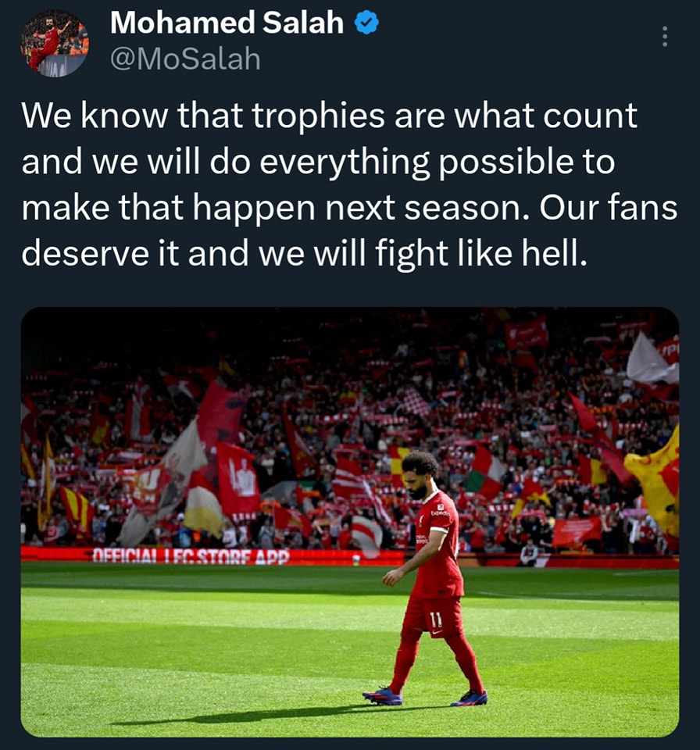Click the player's blue boots in the photo
This screenshot has height=750, width=700.
(425, 696)
